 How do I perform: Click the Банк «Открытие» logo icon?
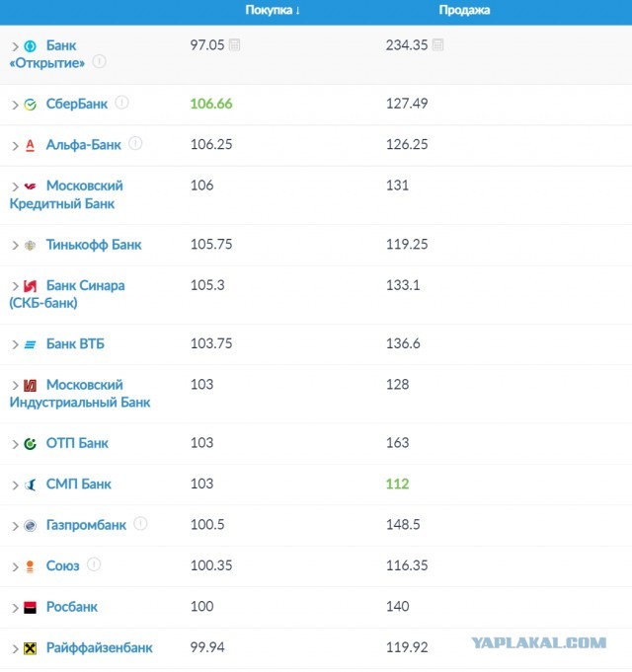click(x=30, y=45)
